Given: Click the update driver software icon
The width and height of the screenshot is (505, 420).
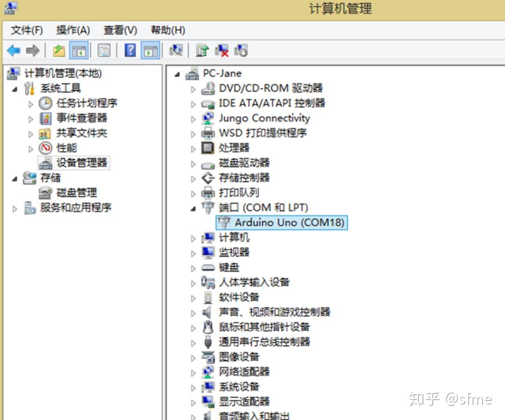Looking at the screenshot, I should [201, 50].
